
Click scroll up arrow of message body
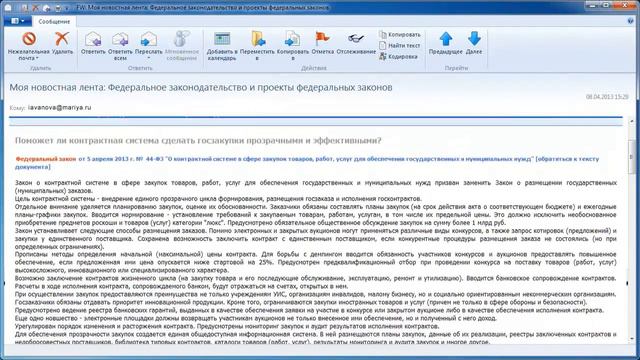[631, 122]
